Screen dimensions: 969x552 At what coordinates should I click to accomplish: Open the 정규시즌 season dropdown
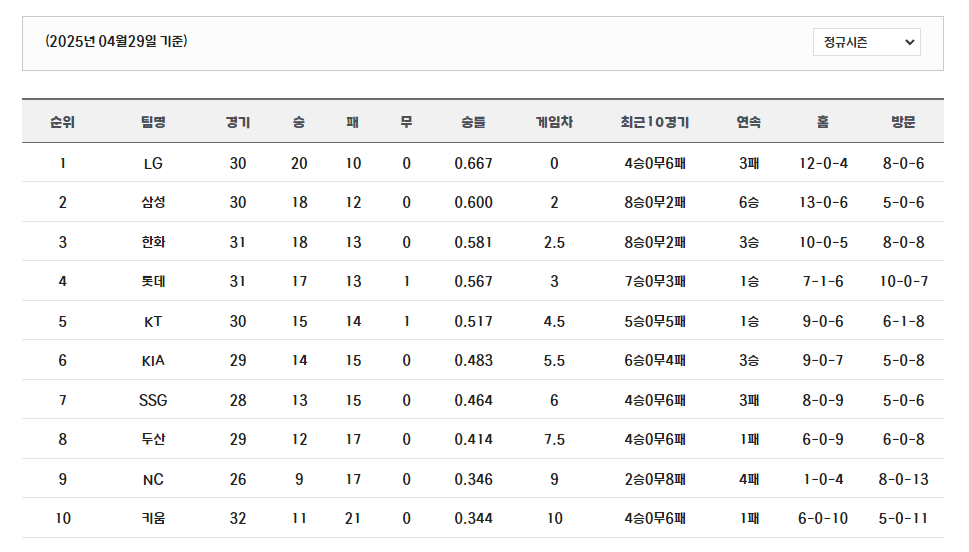[x=866, y=42]
